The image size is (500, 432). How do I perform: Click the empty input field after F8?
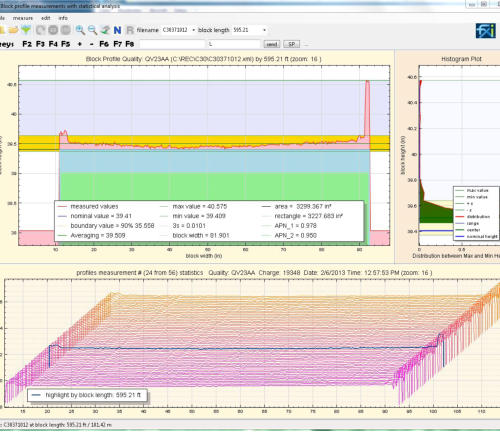[172, 44]
